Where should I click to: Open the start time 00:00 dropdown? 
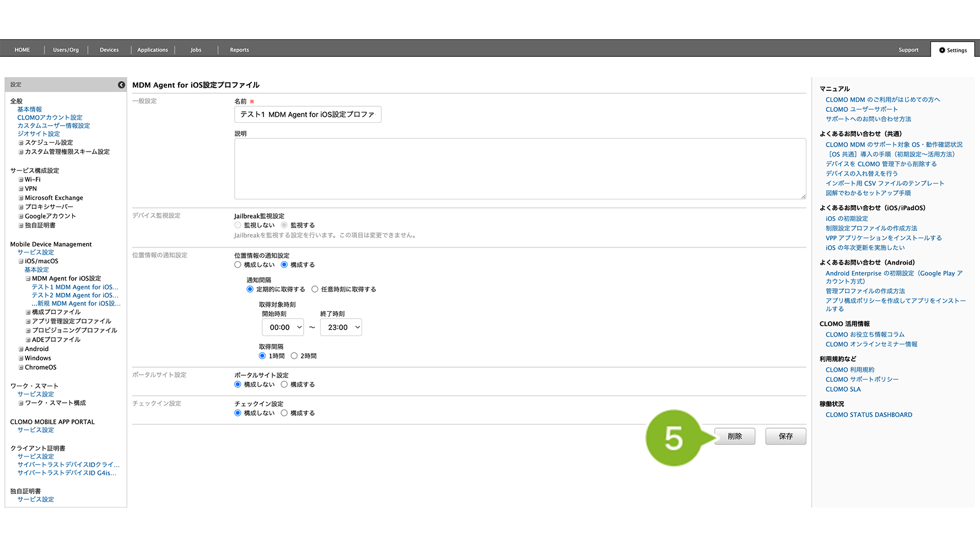[x=283, y=327]
